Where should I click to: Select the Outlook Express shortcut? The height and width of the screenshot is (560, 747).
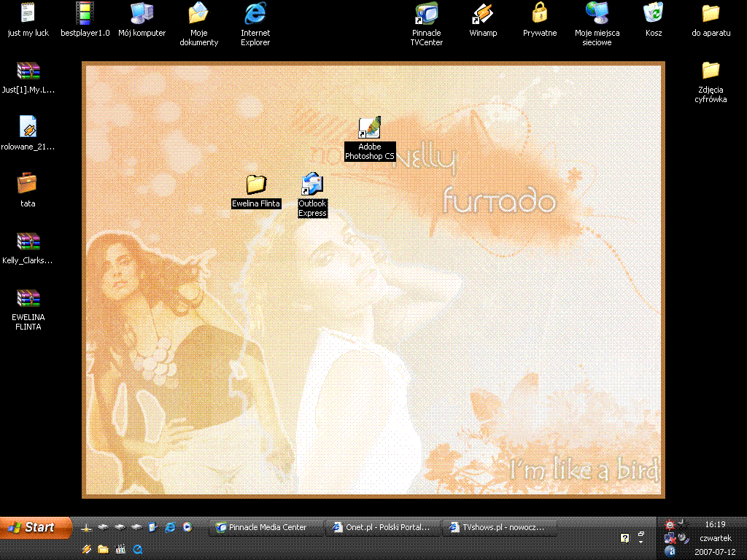point(312,184)
